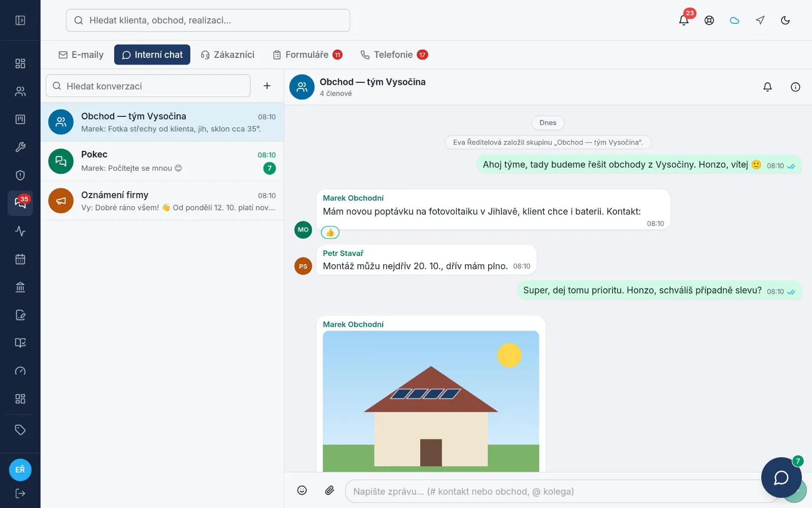This screenshot has height=508, width=812.
Task: Open the wrench tools icon in sidebar
Action: (20, 147)
